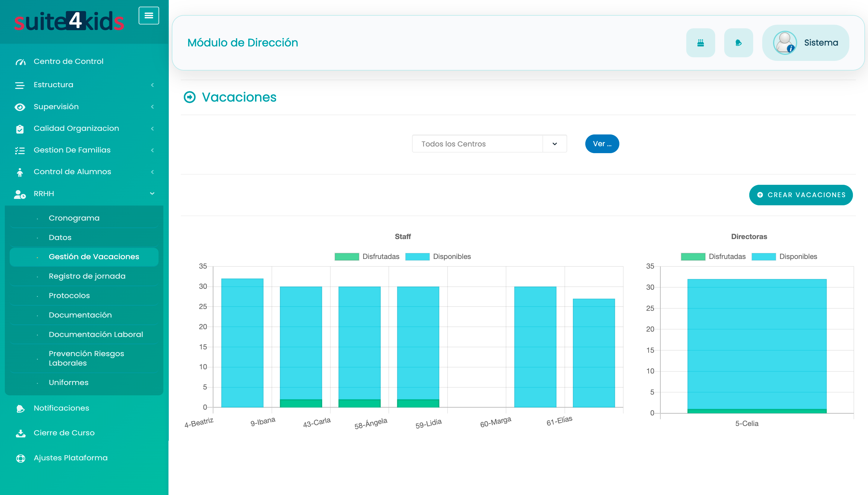Click Disponibles cyan swatch in Directoras legend

pos(763,257)
